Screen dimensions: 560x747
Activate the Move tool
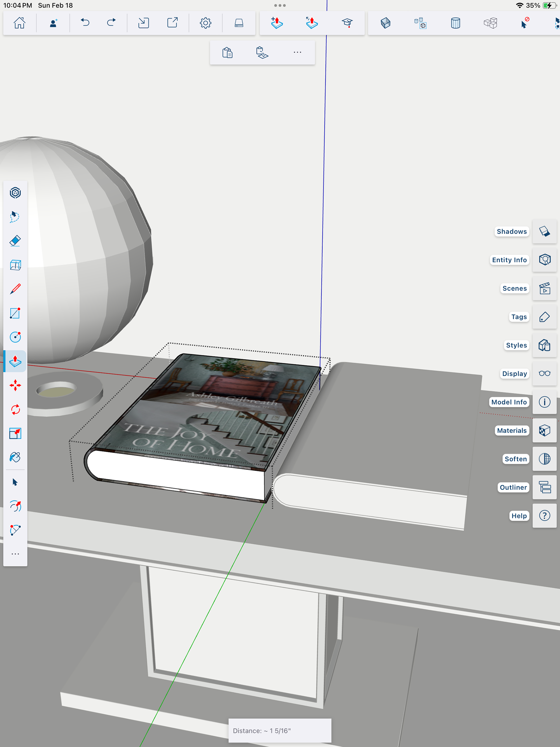coord(15,385)
